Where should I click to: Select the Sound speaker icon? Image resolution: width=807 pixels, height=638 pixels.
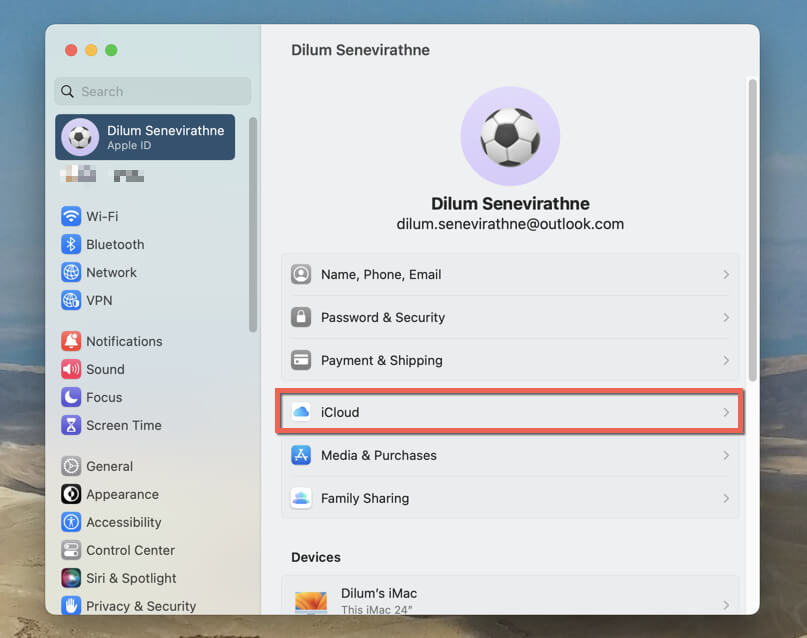click(71, 369)
